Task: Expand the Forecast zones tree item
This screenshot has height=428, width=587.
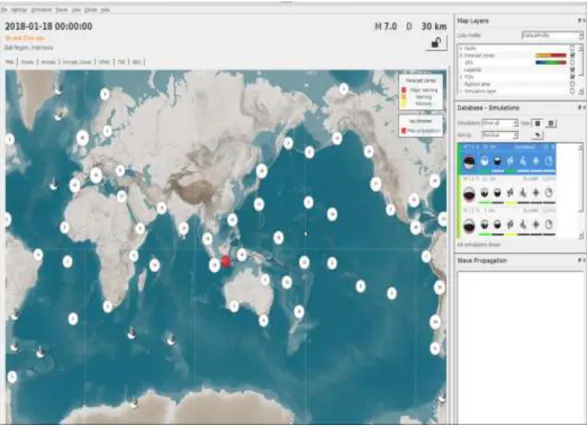Action: pyautogui.click(x=461, y=55)
